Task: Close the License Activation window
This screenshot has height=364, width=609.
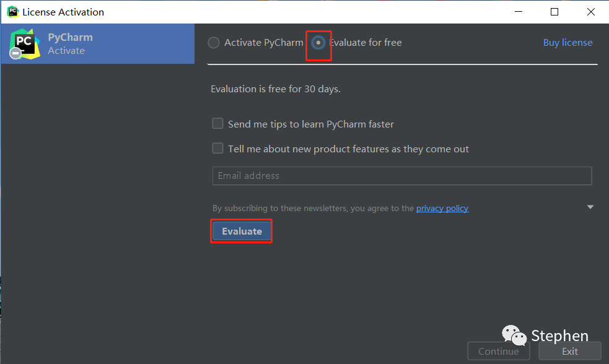Action: click(591, 12)
